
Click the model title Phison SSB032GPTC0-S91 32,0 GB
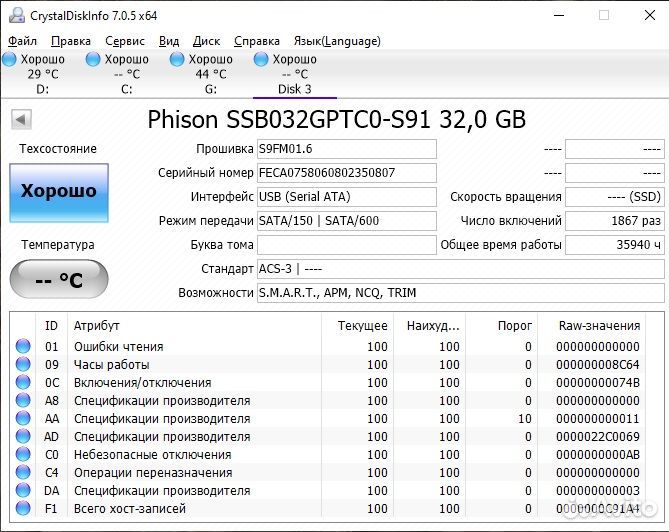pyautogui.click(x=337, y=119)
